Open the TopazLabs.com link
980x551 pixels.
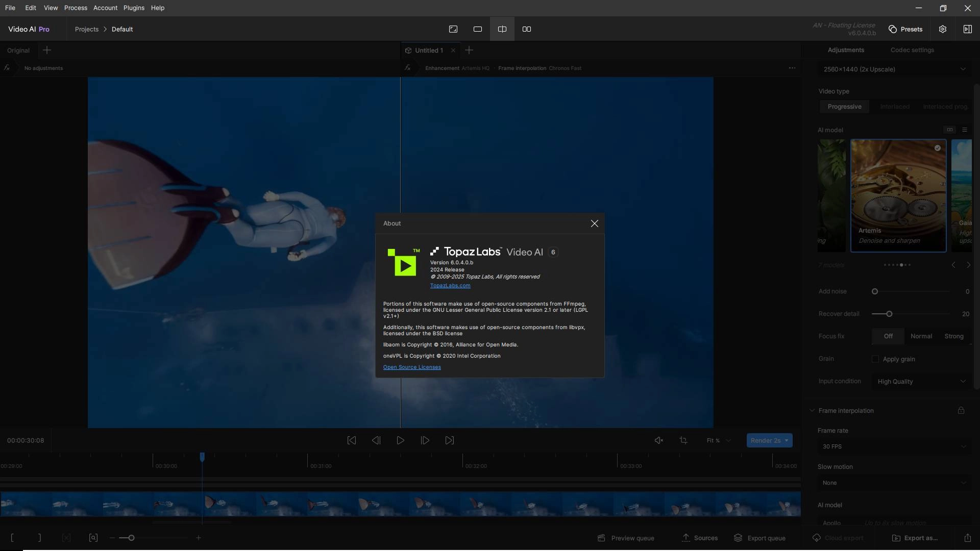pos(450,286)
